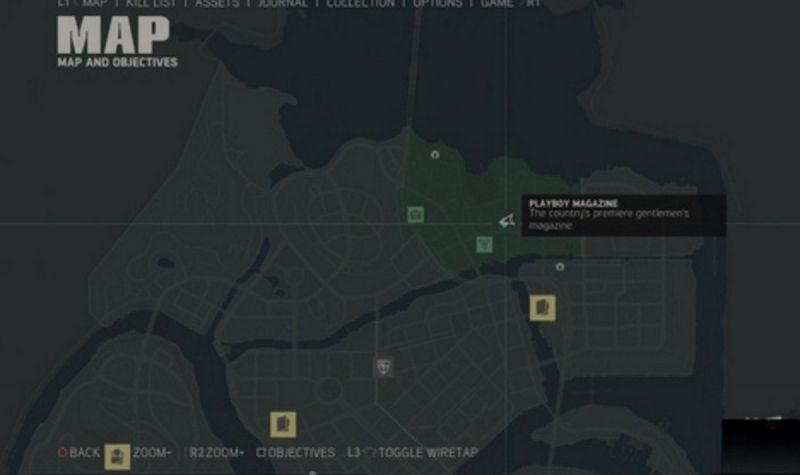Click the tooltip description about gentlemen's magazine
800x475 pixels.
[609, 219]
